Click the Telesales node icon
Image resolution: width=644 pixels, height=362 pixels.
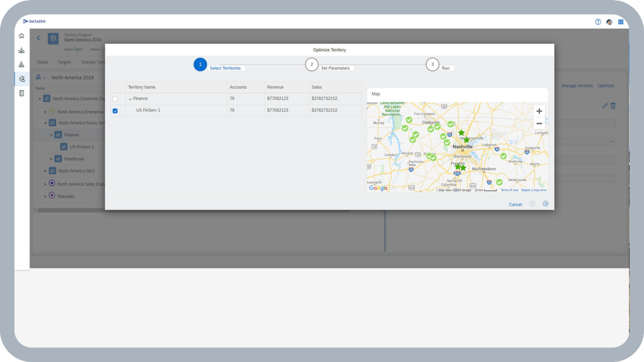pyautogui.click(x=52, y=196)
